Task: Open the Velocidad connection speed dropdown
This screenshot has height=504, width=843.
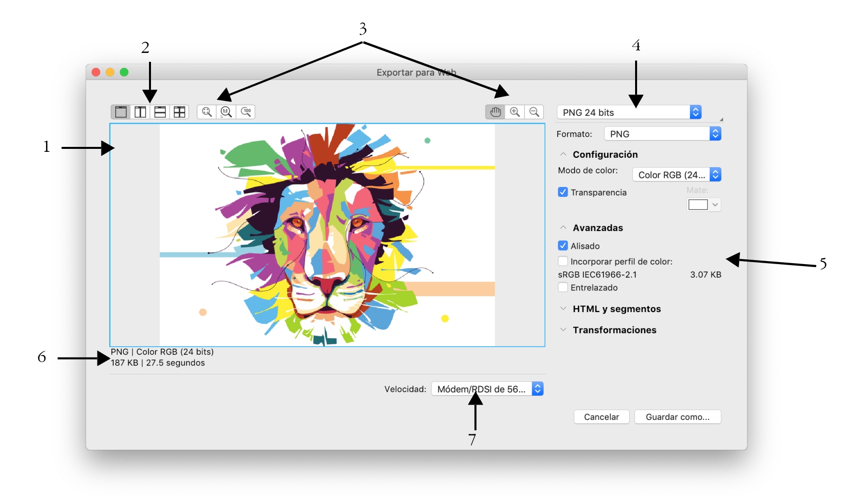Action: (487, 389)
